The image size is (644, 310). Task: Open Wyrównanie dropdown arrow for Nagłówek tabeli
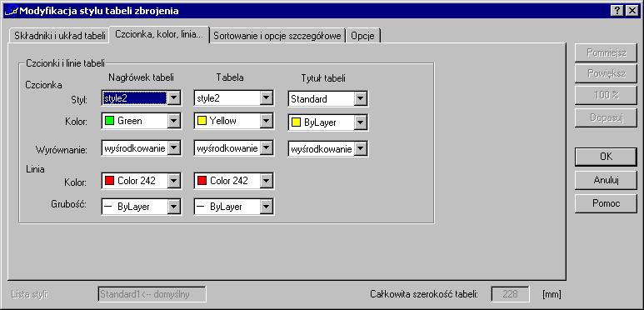click(174, 147)
